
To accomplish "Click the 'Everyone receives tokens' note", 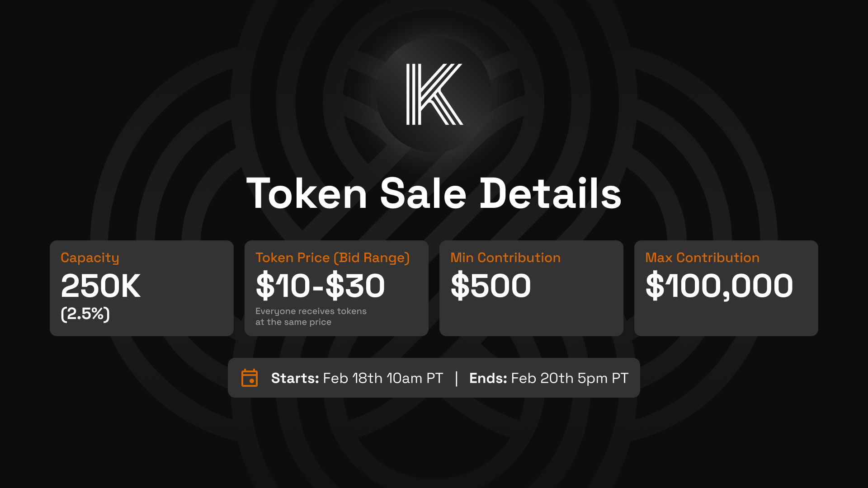I will coord(311,311).
